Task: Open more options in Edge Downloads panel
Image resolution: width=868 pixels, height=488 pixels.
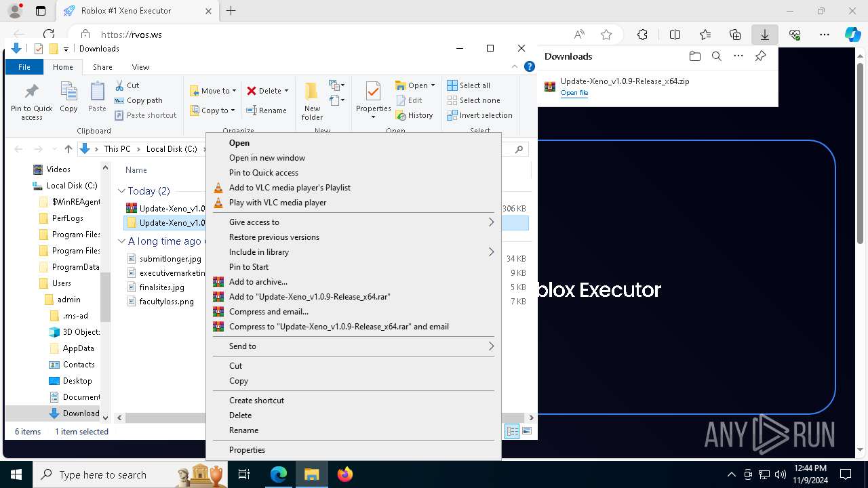Action: 738,56
